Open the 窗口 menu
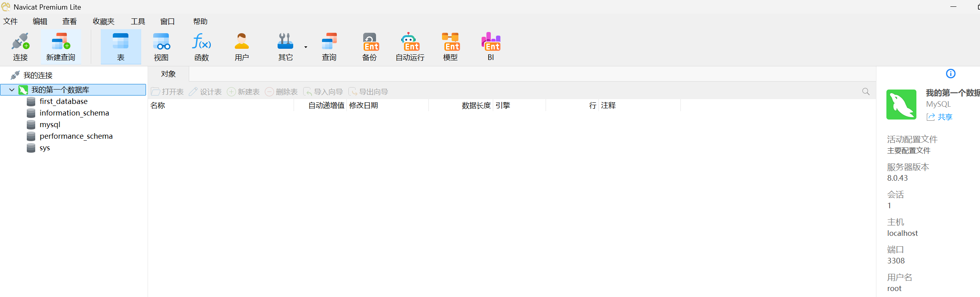This screenshot has width=980, height=297. click(x=168, y=21)
